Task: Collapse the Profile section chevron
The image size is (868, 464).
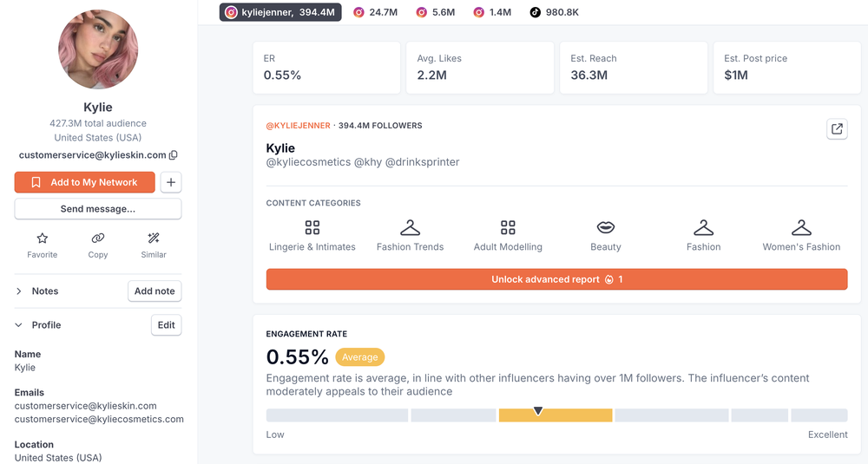Action: 19,325
